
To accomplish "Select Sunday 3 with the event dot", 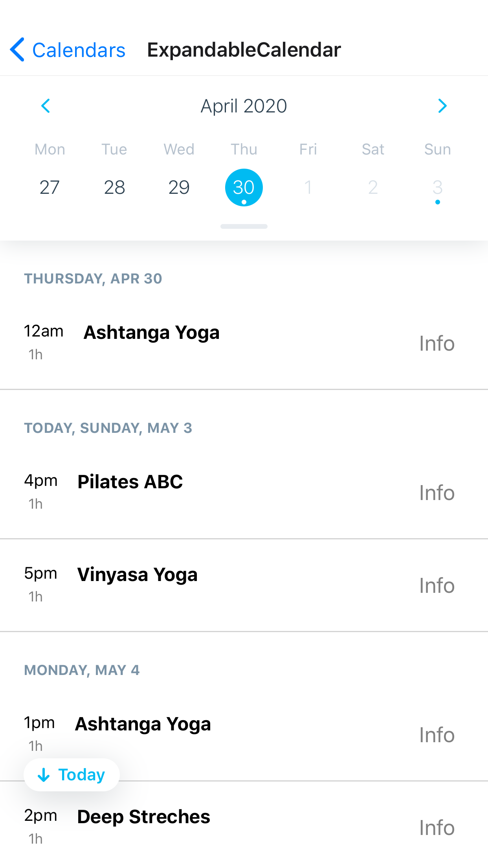I will tap(437, 187).
